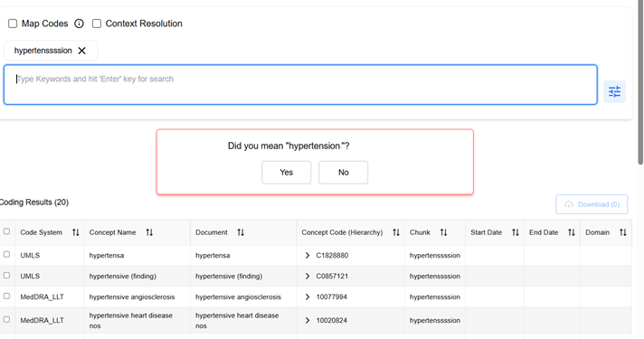Image resolution: width=644 pixels, height=339 pixels.
Task: Click chunk cell in the C1828880 row
Action: [x=434, y=255]
